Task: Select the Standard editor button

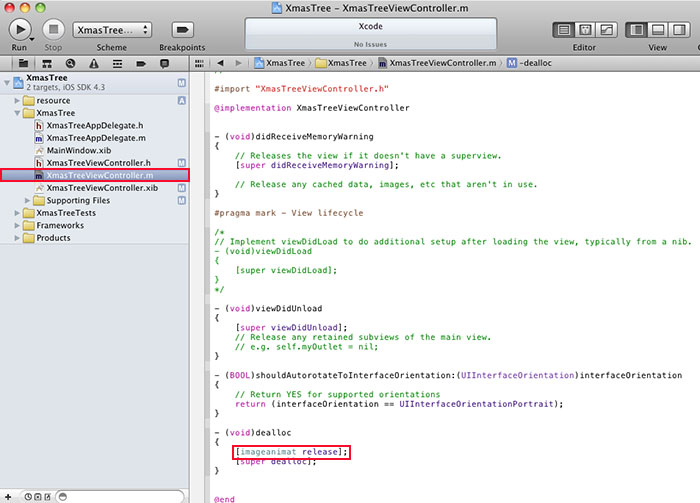Action: 564,30
